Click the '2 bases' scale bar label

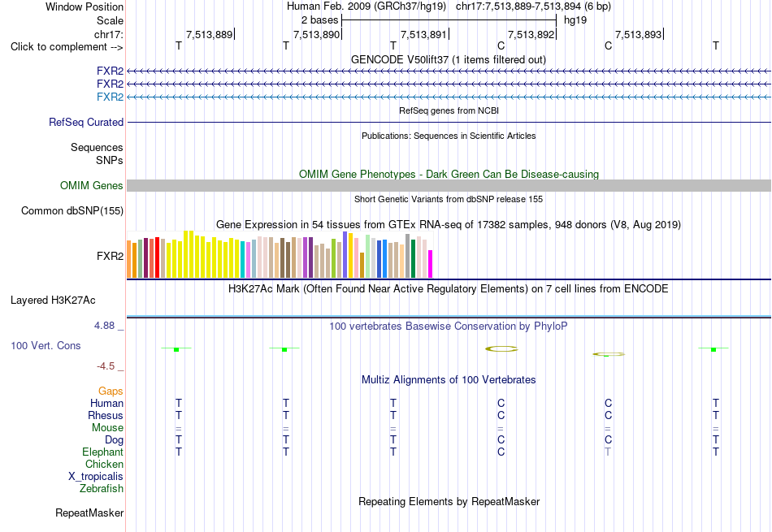[x=320, y=20]
